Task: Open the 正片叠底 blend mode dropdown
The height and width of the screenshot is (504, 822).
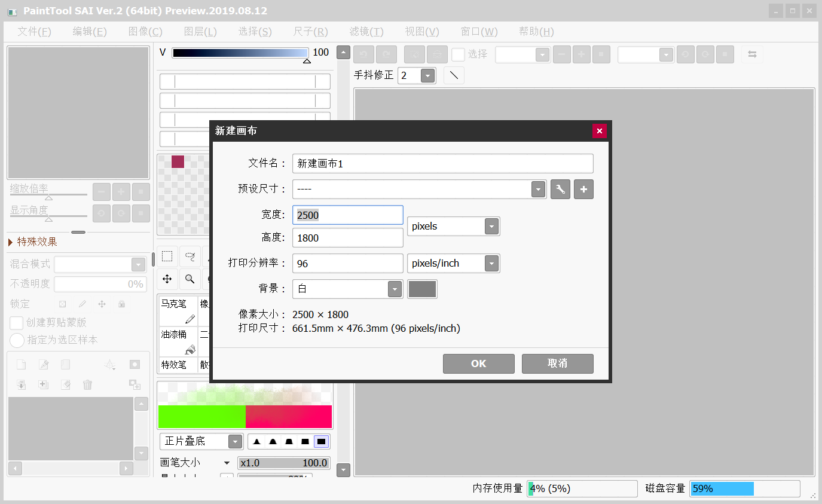Action: tap(236, 441)
